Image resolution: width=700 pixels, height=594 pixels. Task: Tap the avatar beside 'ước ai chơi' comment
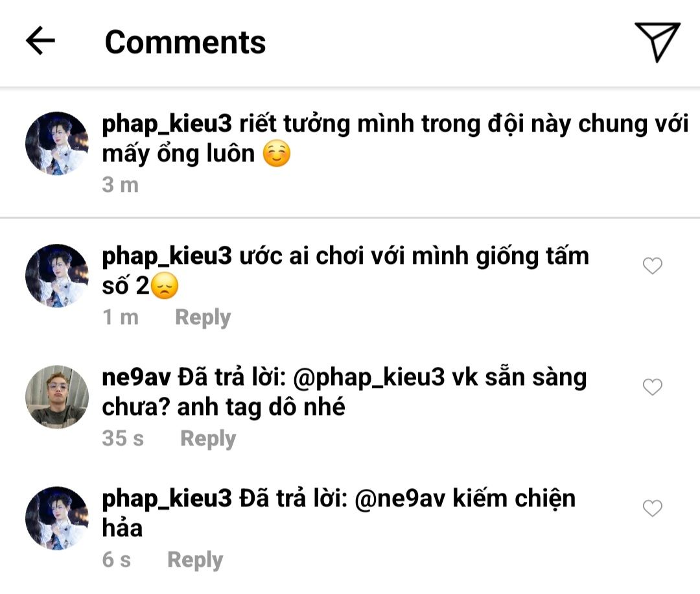pos(57,276)
